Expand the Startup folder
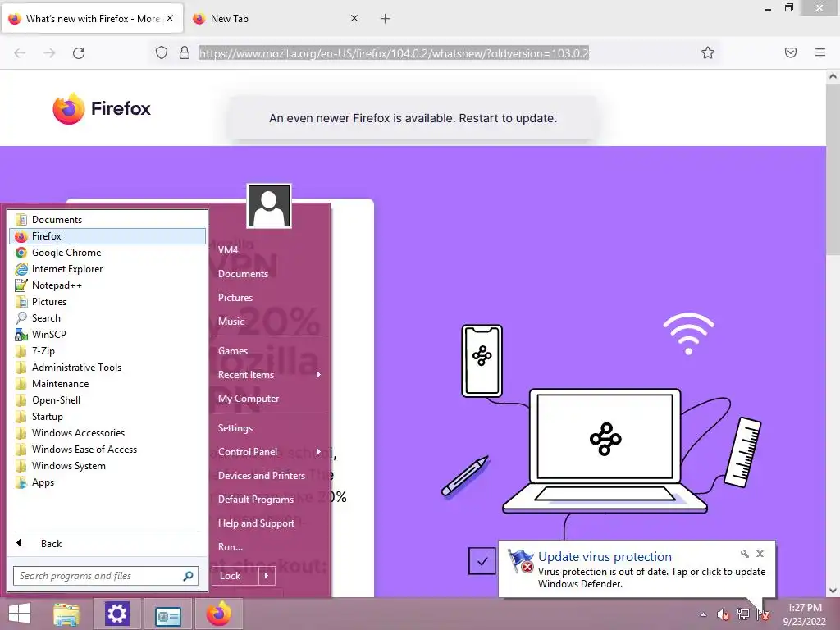This screenshot has height=630, width=840. [107, 417]
